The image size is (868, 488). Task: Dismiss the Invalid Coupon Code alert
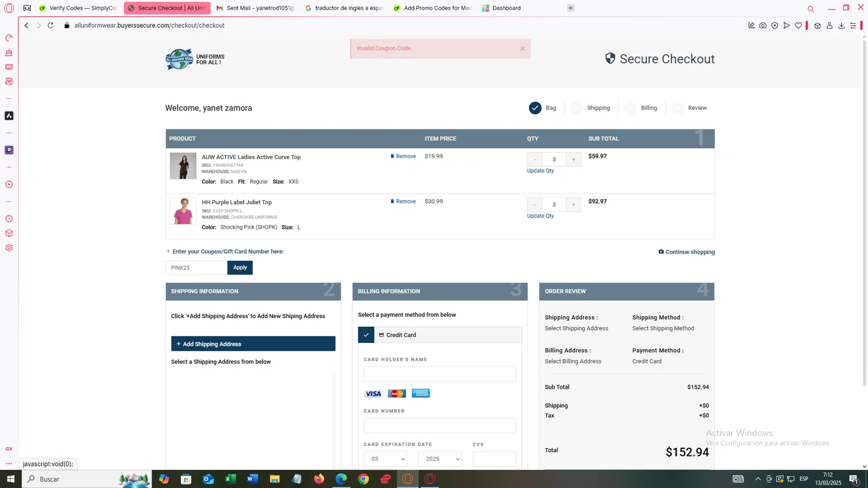pyautogui.click(x=523, y=49)
